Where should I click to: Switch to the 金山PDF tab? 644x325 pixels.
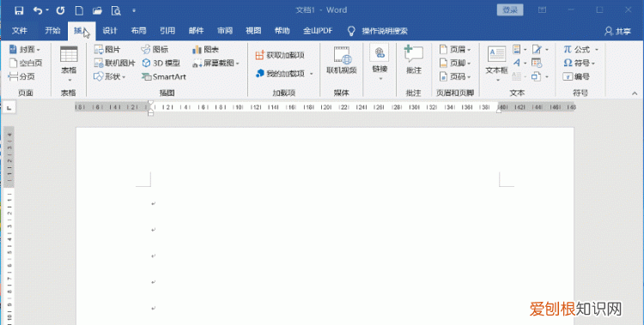click(x=318, y=31)
